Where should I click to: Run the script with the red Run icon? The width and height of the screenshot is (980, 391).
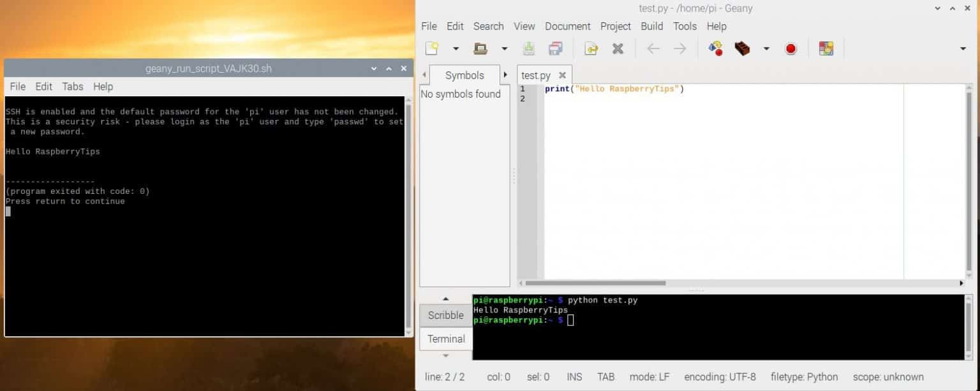(791, 48)
